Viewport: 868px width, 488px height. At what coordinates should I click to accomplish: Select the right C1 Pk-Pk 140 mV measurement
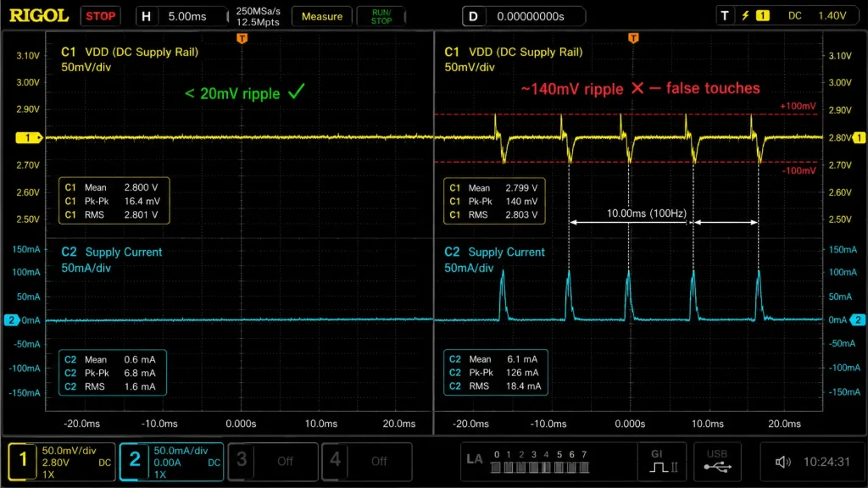(493, 202)
